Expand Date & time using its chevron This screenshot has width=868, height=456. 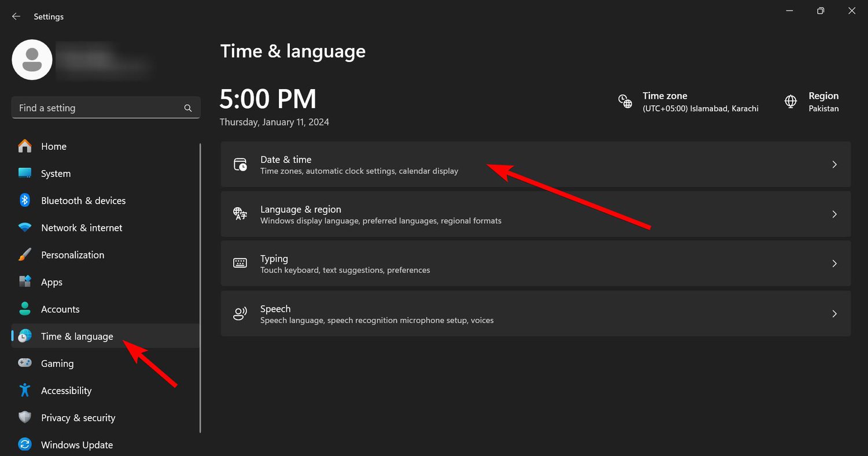click(834, 164)
